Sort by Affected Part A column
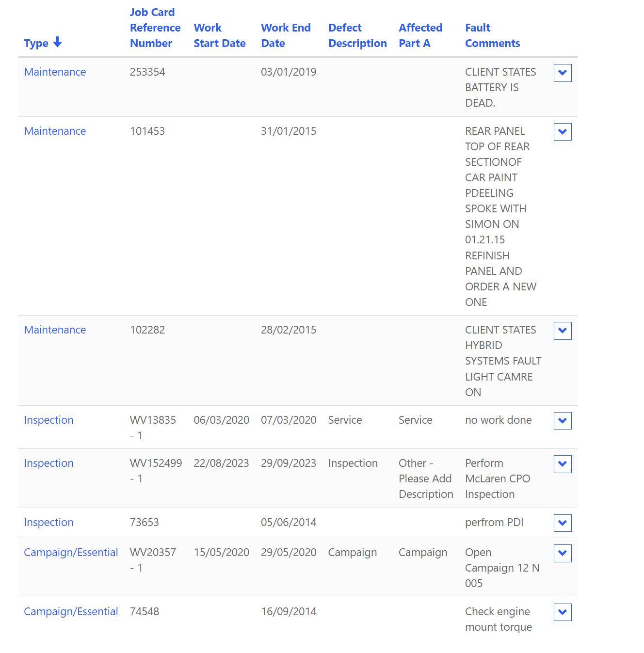Screen dimensions: 644x653 click(x=420, y=35)
